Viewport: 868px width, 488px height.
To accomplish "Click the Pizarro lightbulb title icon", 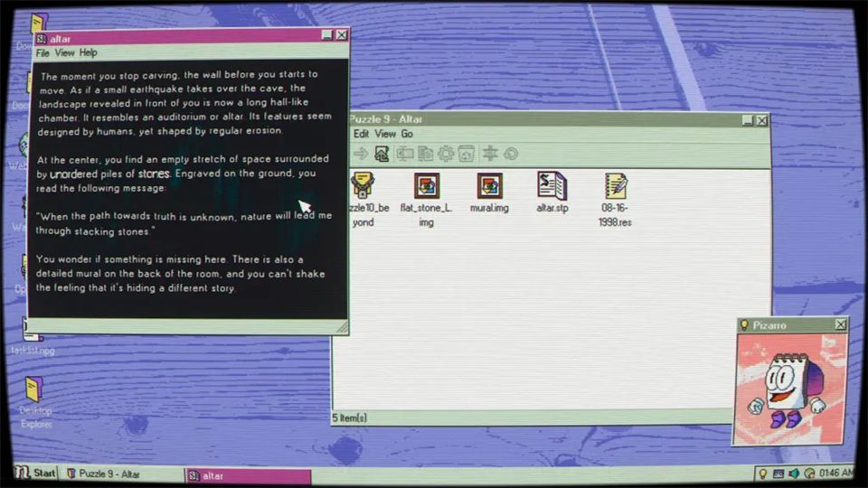I will click(x=744, y=325).
